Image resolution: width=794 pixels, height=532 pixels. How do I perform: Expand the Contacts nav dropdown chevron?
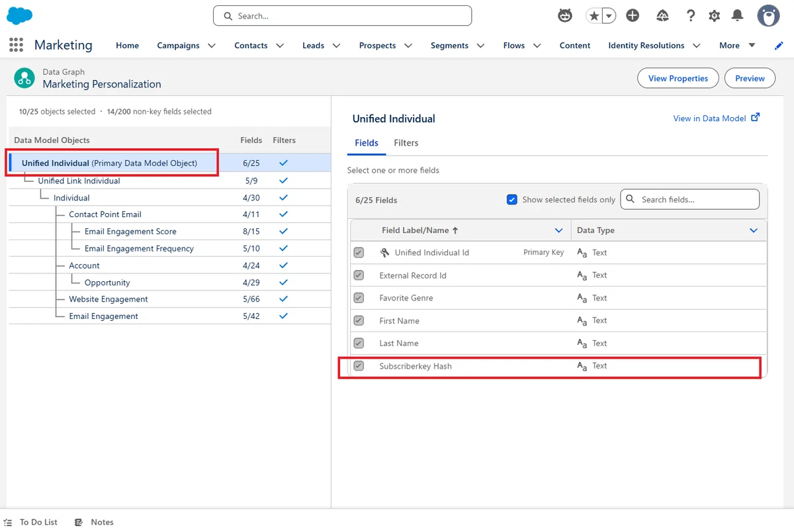[280, 46]
